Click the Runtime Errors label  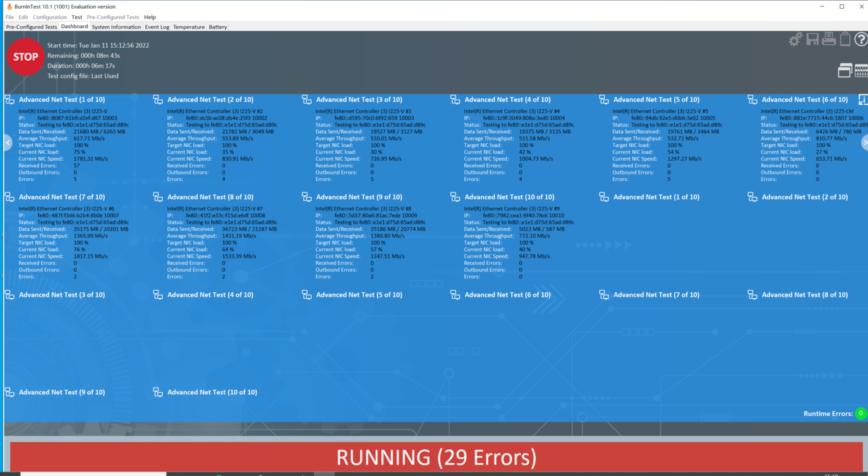[828, 414]
